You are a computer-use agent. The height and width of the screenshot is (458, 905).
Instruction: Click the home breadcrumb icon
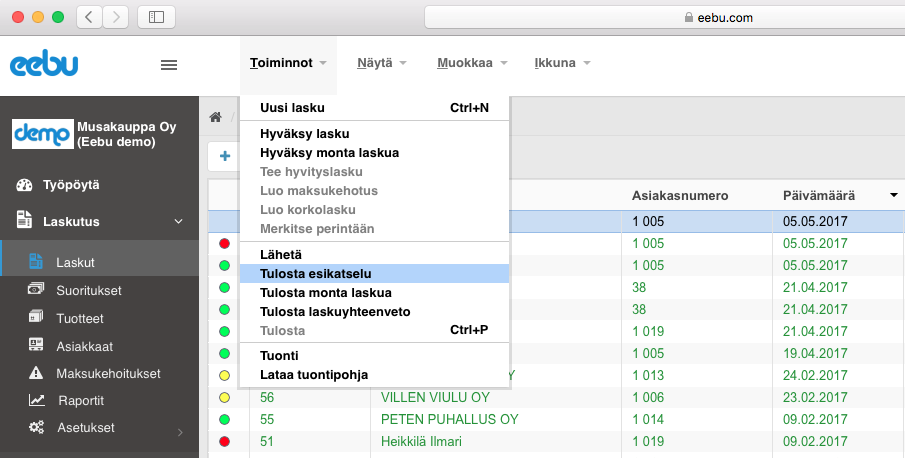pyautogui.click(x=216, y=117)
